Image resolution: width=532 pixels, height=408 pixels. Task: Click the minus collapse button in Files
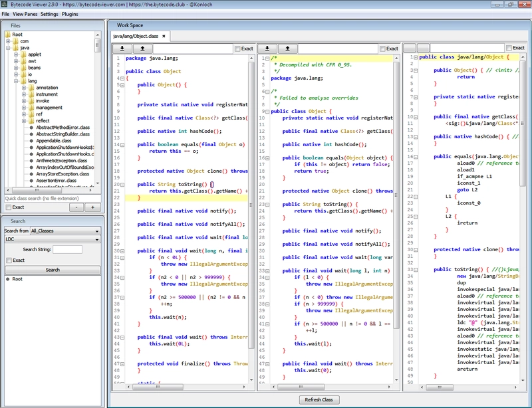(x=76, y=207)
